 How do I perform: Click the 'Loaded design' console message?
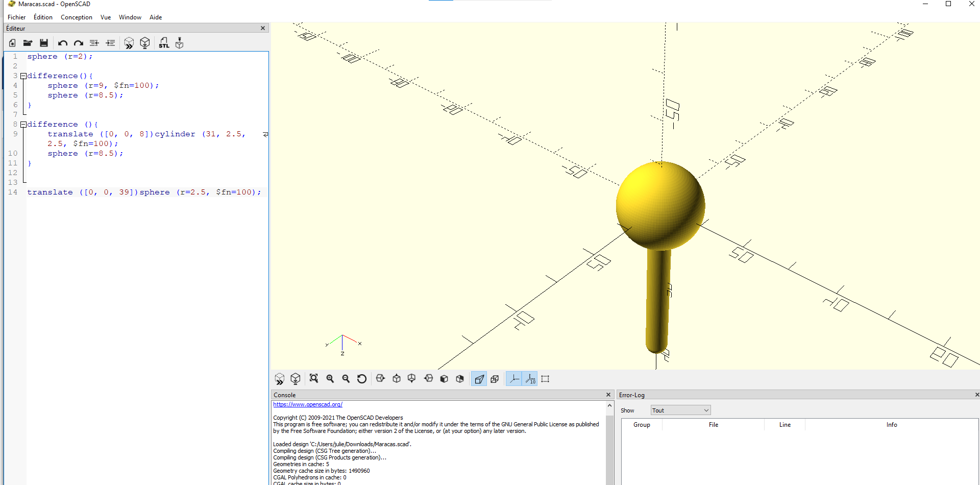point(342,444)
